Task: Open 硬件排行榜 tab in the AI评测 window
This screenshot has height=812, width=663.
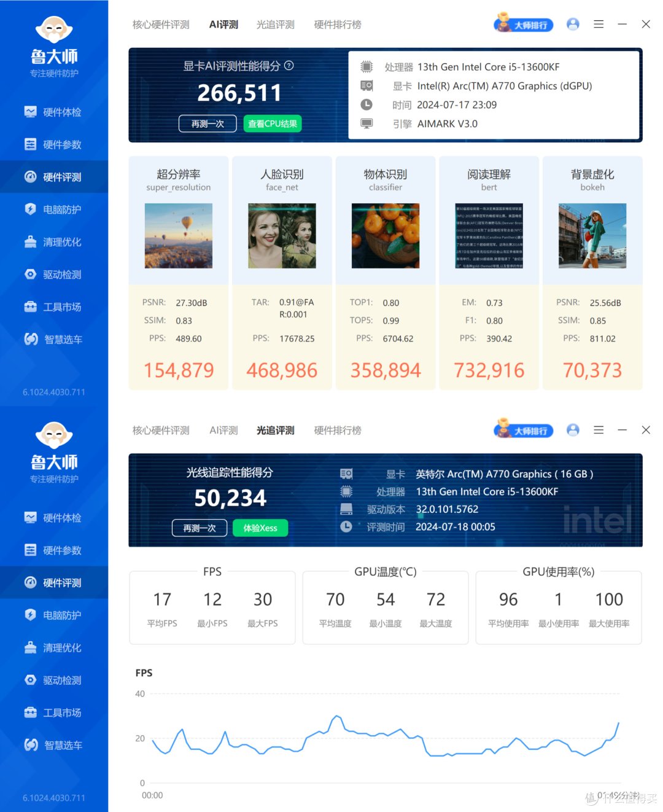Action: (338, 25)
